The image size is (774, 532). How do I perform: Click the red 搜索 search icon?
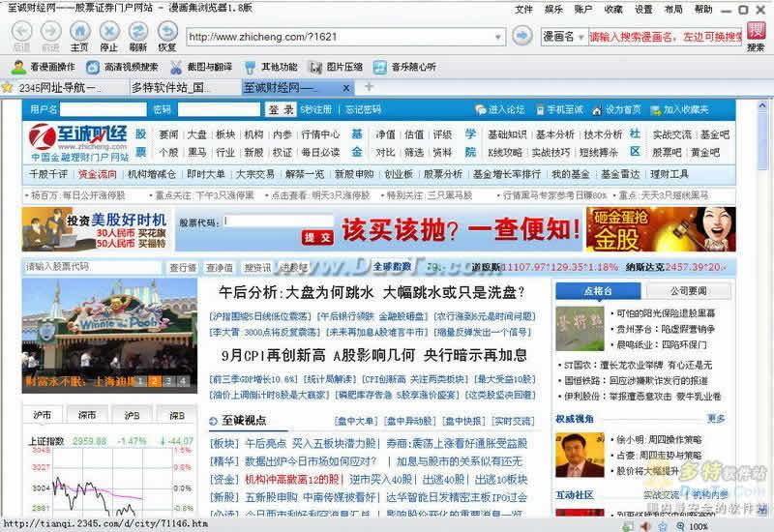tap(756, 34)
